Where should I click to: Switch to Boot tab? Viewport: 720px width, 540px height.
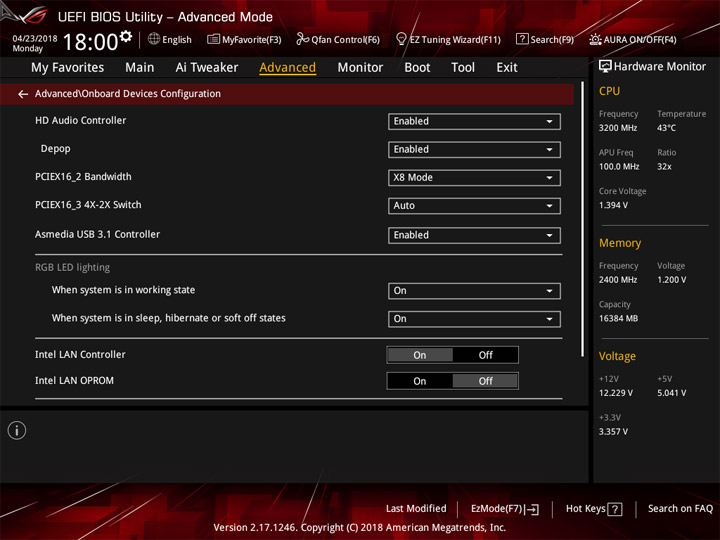417,68
